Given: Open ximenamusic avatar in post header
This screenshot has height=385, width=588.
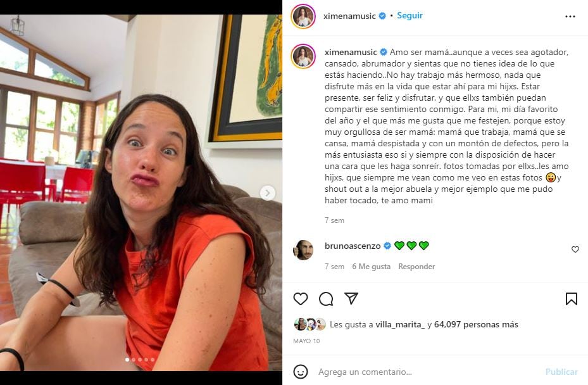Looking at the screenshot, I should [x=303, y=16].
